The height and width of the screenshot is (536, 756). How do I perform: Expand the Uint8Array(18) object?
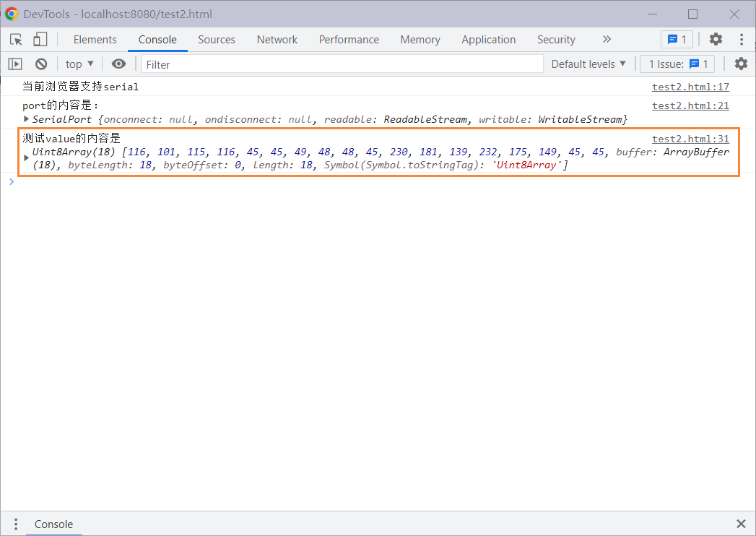(x=27, y=157)
